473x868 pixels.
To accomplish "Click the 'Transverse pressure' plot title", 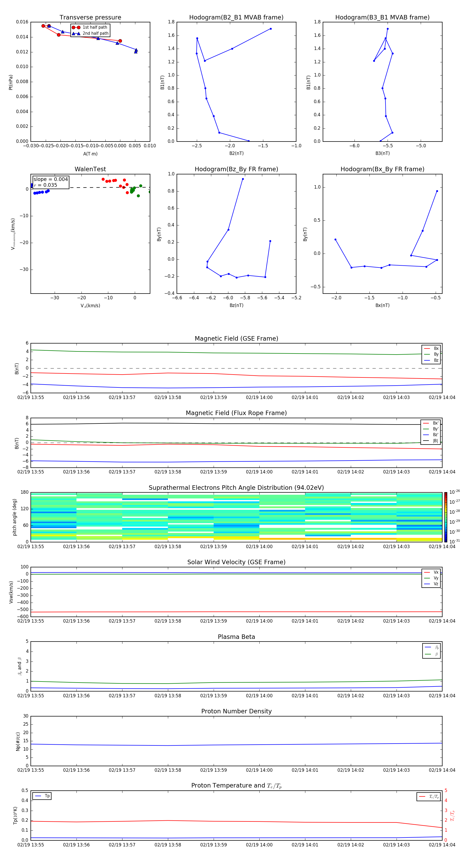I will pyautogui.click(x=90, y=18).
